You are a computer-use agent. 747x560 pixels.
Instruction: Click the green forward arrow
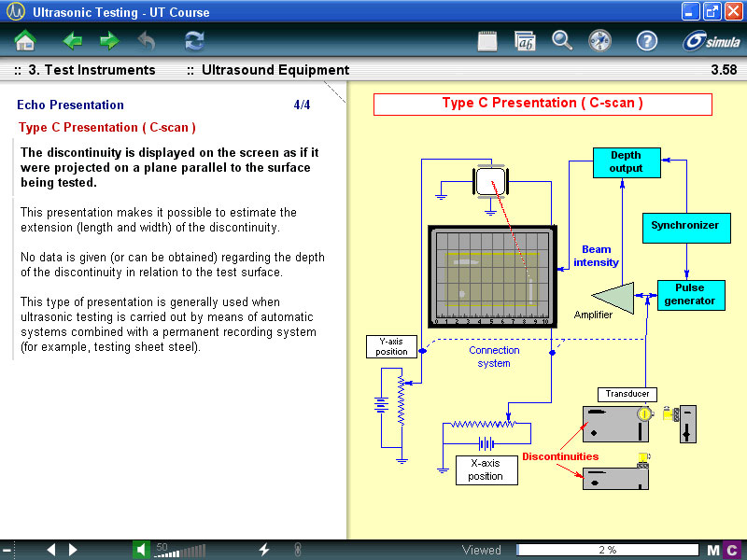pos(109,41)
